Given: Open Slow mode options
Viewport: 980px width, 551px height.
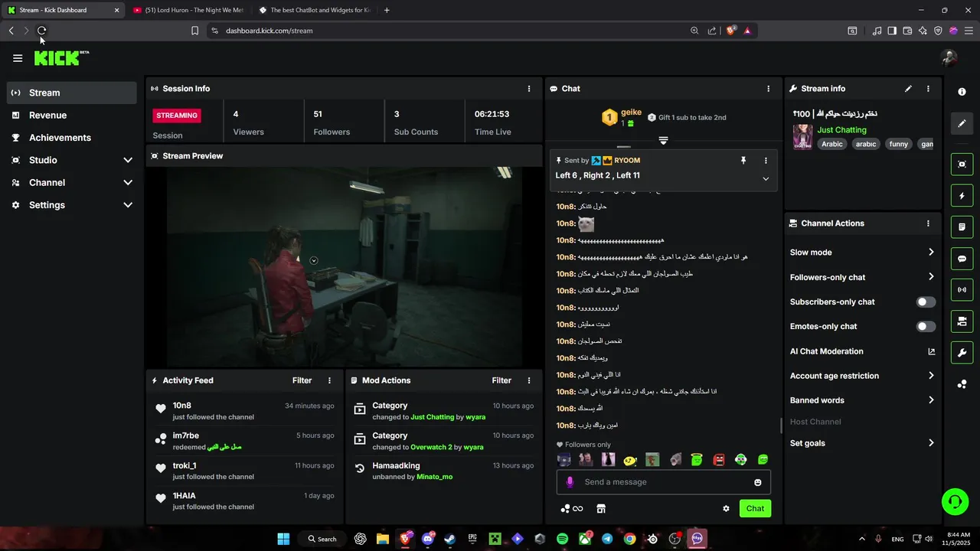Looking at the screenshot, I should (x=862, y=253).
